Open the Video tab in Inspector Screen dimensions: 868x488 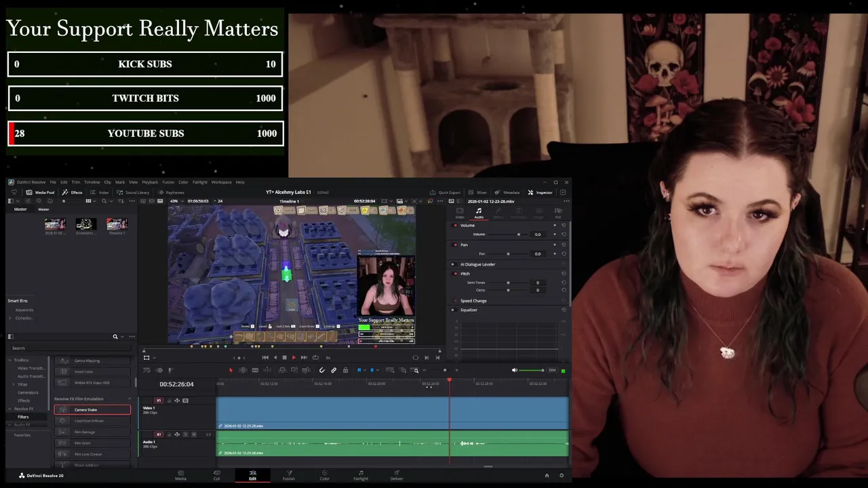460,213
